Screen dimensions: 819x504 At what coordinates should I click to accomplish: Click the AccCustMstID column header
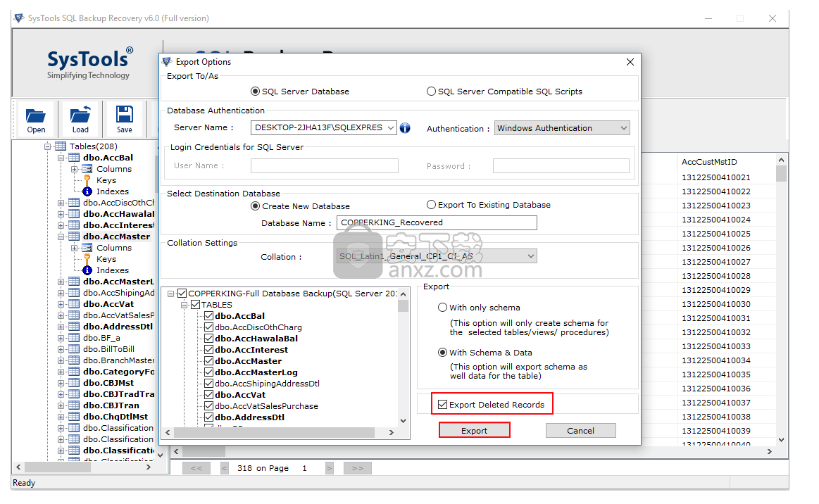[708, 162]
